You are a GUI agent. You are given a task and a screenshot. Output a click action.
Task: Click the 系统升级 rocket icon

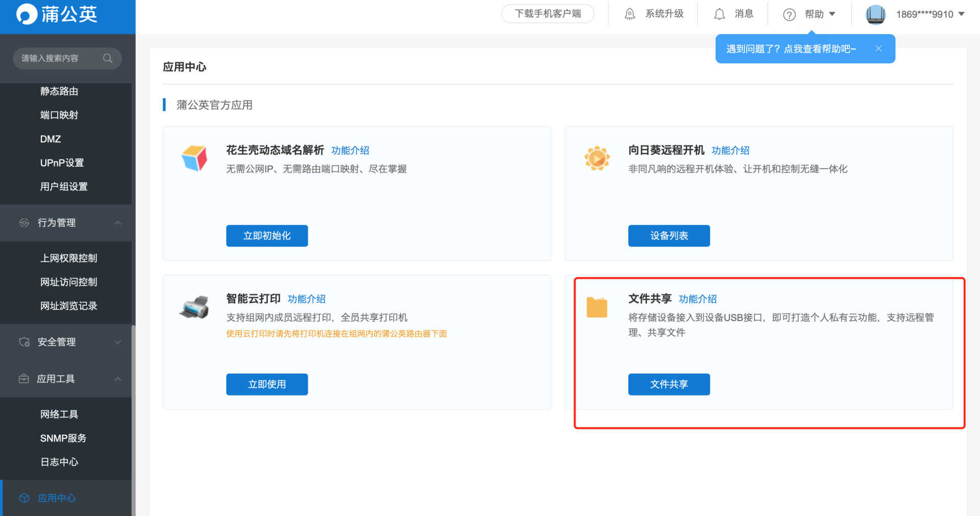pos(630,14)
